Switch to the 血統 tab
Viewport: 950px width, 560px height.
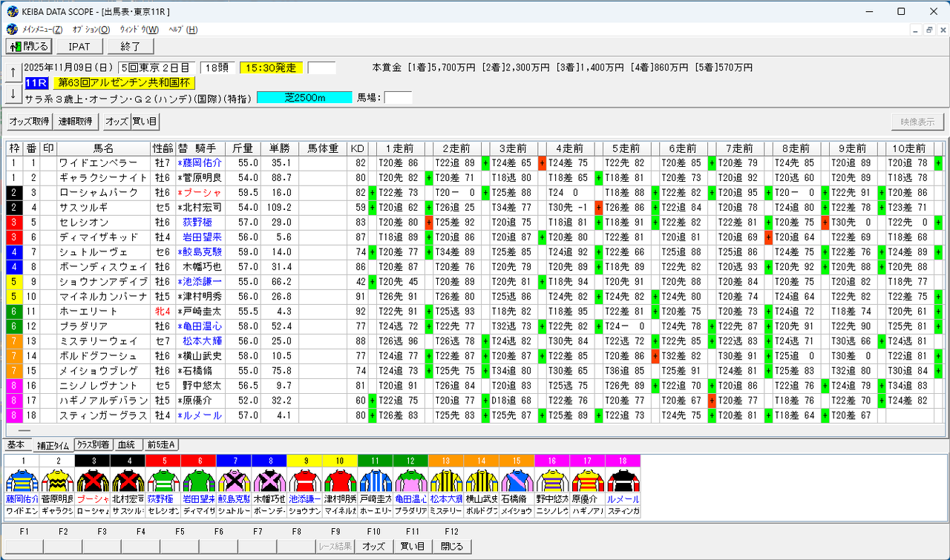(128, 445)
